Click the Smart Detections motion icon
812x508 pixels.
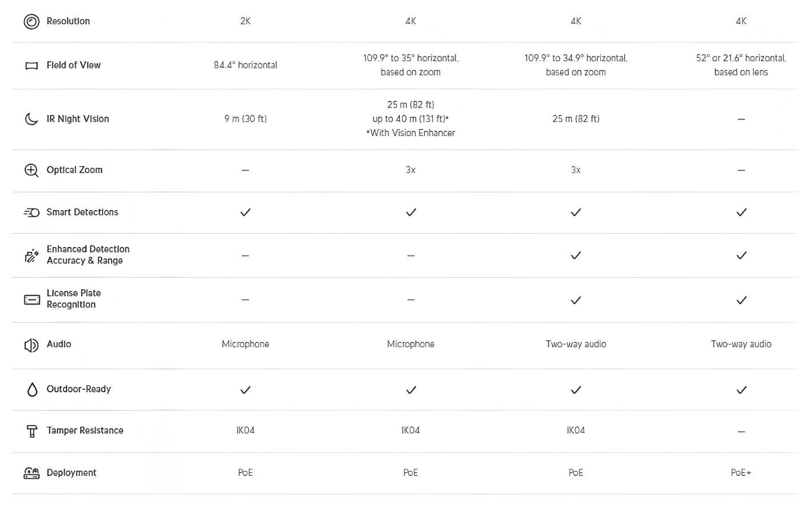click(31, 213)
